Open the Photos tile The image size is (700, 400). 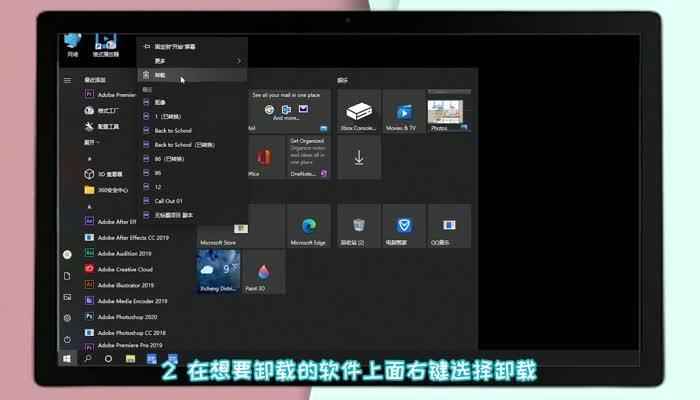[x=449, y=111]
